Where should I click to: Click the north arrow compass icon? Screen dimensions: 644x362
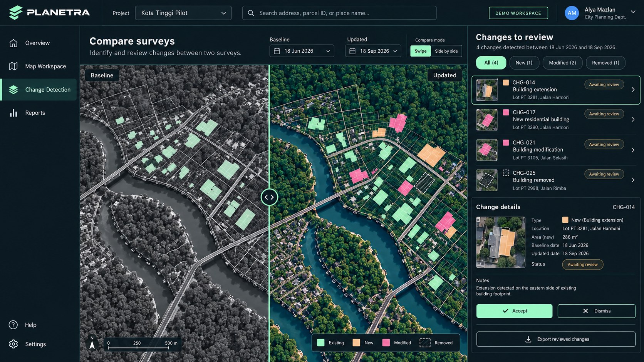[92, 342]
